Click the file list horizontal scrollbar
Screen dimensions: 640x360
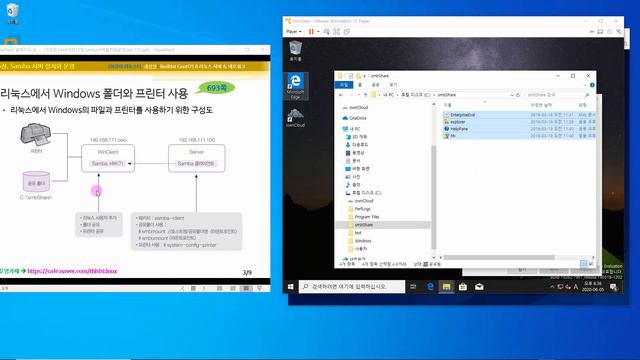(x=498, y=258)
